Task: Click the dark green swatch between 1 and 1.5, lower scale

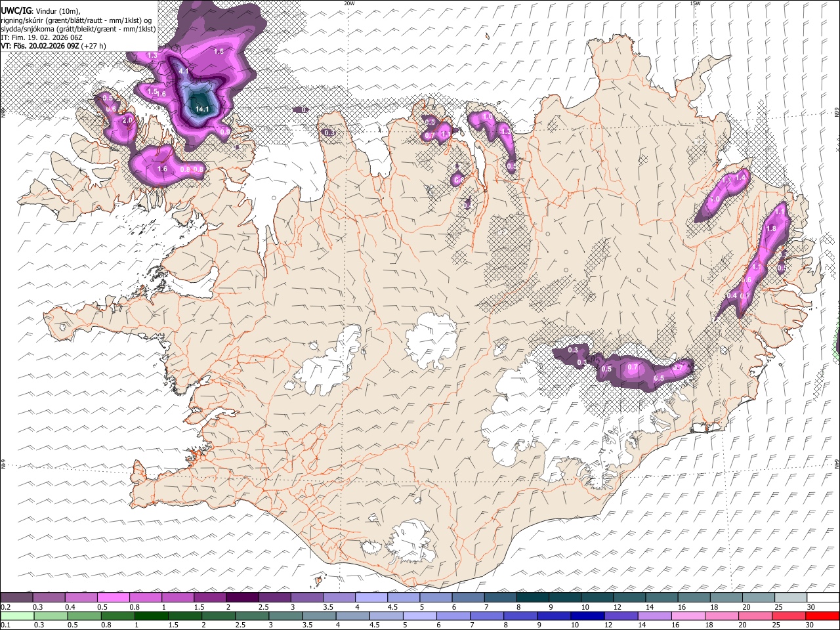Action: [x=152, y=616]
